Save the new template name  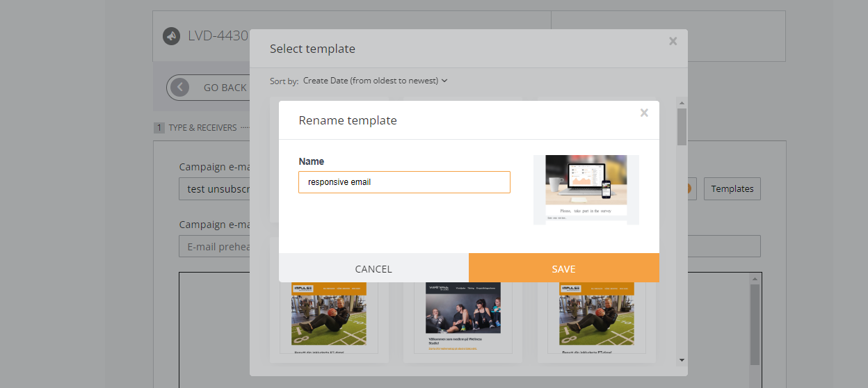click(x=564, y=268)
